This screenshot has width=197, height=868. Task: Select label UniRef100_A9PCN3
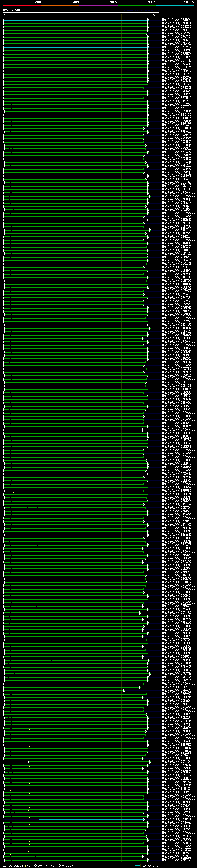(176, 50)
